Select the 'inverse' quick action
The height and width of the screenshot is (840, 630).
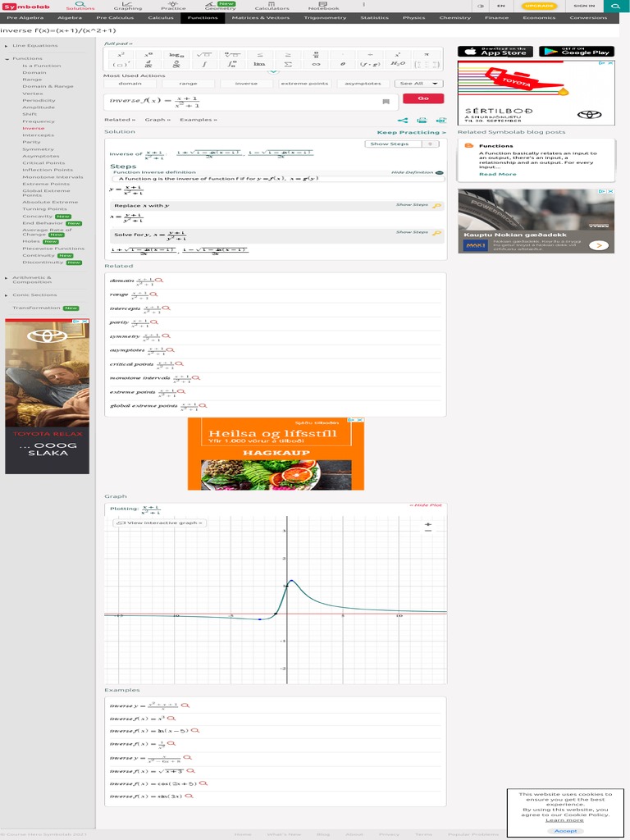(x=246, y=84)
